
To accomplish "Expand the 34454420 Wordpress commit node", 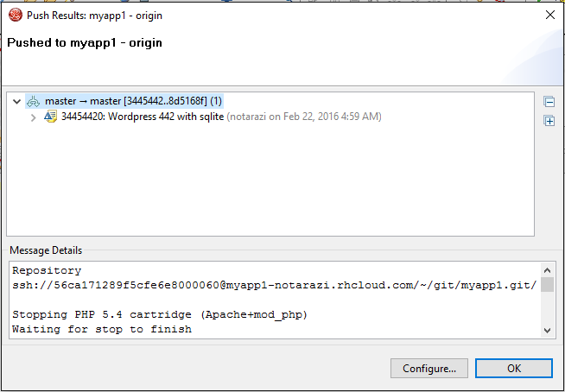I will point(33,117).
